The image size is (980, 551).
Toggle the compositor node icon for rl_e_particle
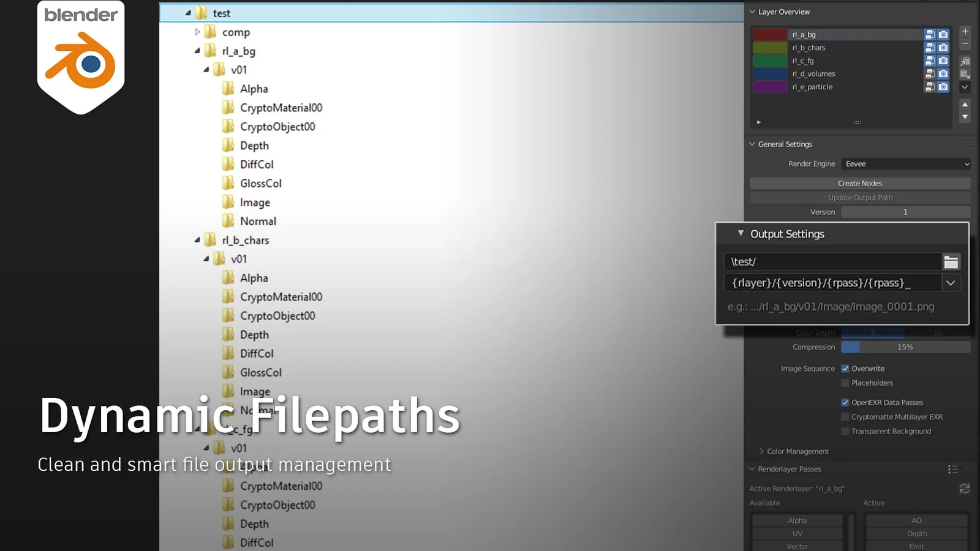point(930,87)
